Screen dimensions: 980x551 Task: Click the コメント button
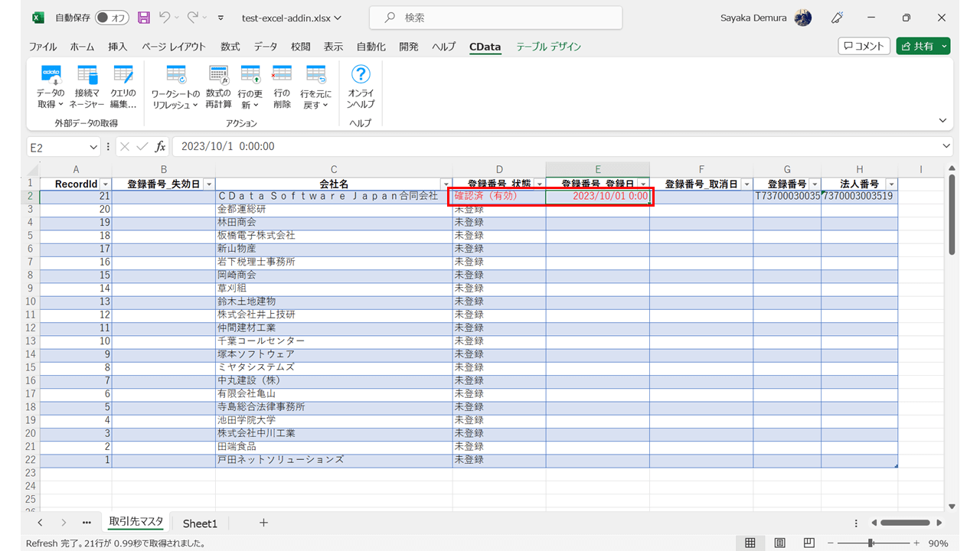tap(864, 46)
